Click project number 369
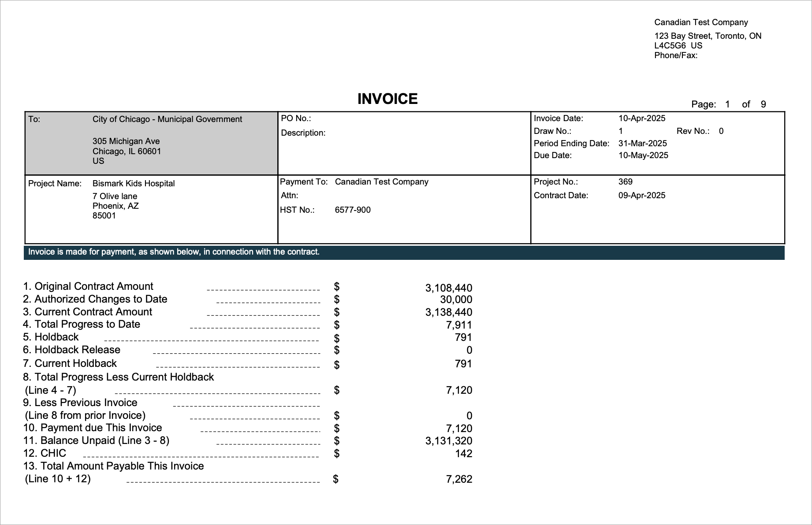The height and width of the screenshot is (525, 812). click(x=625, y=182)
